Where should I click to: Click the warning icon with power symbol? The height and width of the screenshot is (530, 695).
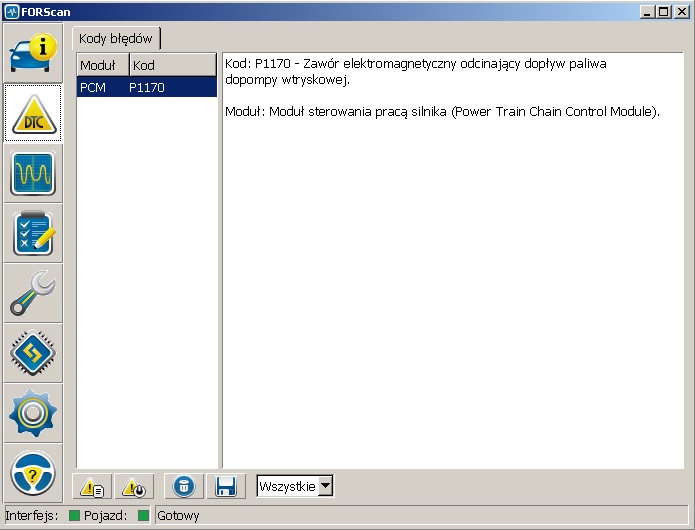[132, 487]
